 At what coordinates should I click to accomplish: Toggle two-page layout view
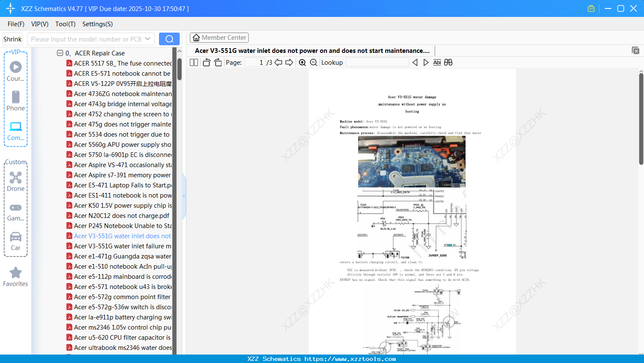[194, 63]
